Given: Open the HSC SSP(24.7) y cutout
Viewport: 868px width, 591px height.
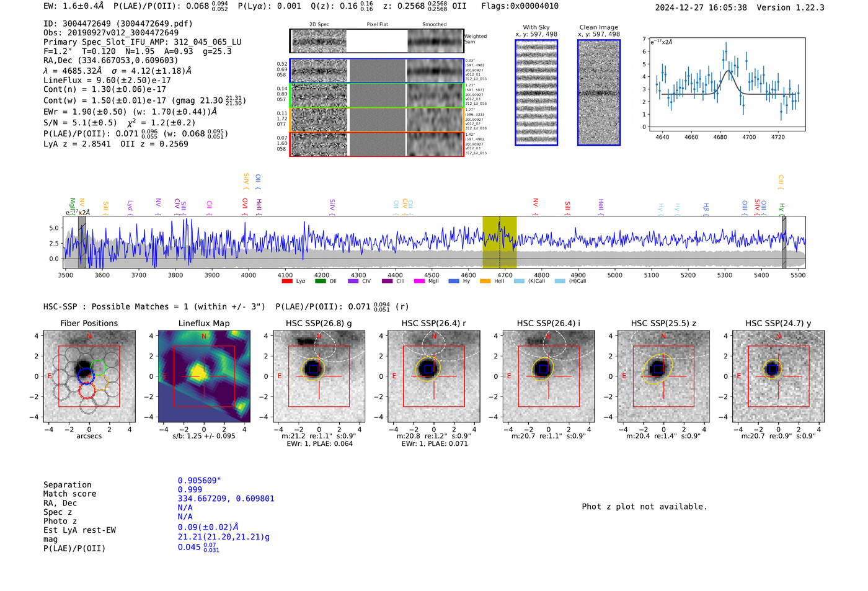Looking at the screenshot, I should tap(779, 376).
